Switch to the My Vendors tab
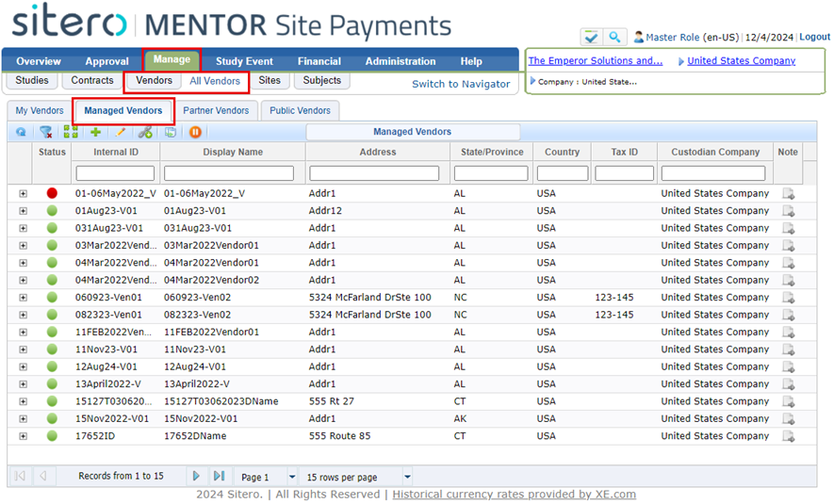Image resolution: width=834 pixels, height=504 pixels. tap(40, 110)
